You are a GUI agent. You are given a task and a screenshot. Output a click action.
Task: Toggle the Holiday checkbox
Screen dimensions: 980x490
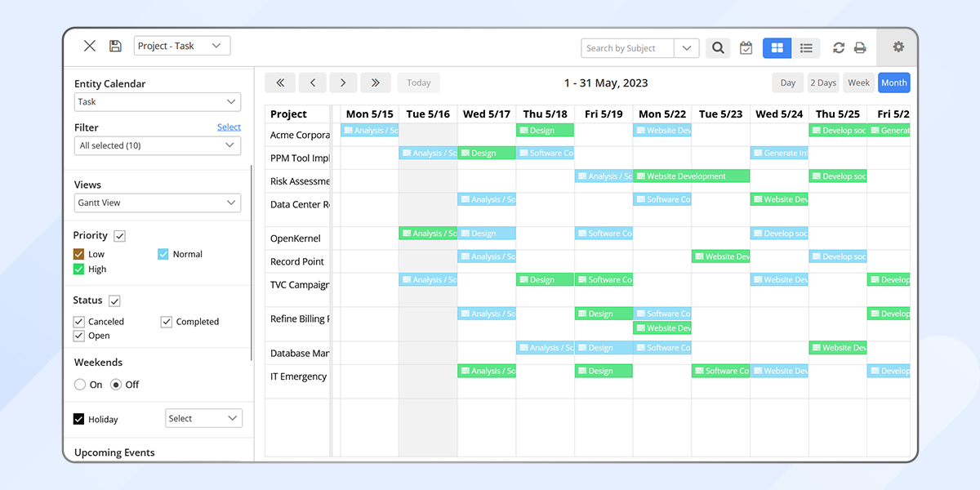click(79, 419)
